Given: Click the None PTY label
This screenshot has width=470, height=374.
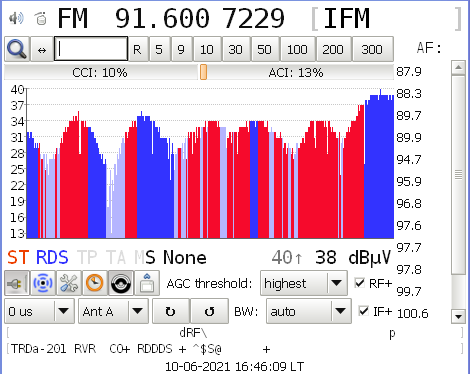Looking at the screenshot, I should (x=185, y=258).
